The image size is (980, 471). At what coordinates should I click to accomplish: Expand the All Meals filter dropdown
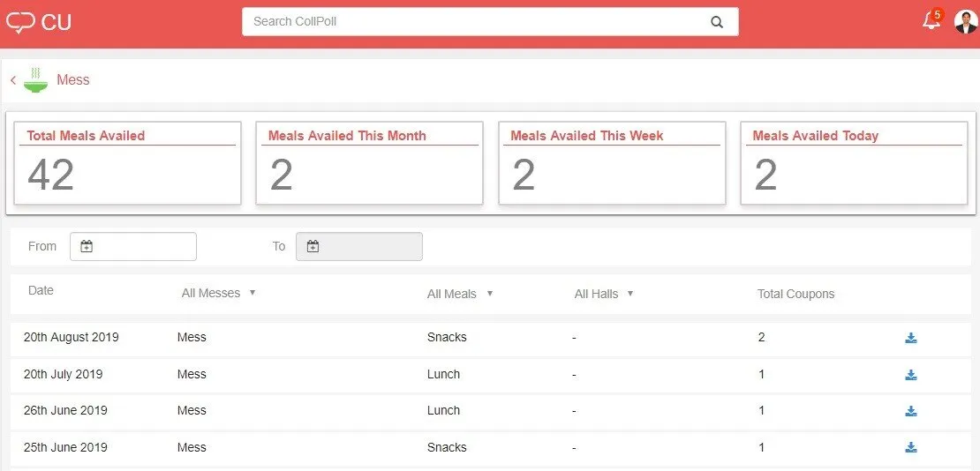[x=460, y=294]
